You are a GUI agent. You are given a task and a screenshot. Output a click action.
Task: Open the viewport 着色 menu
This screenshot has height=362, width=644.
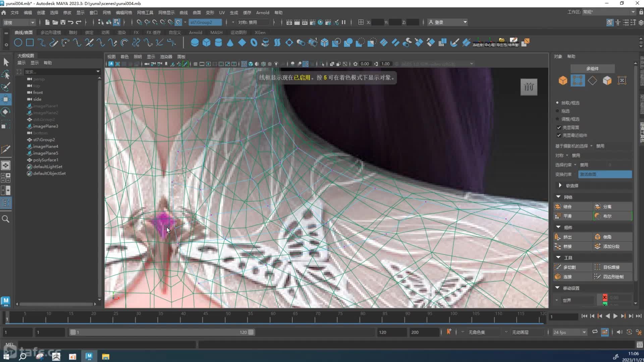click(124, 57)
